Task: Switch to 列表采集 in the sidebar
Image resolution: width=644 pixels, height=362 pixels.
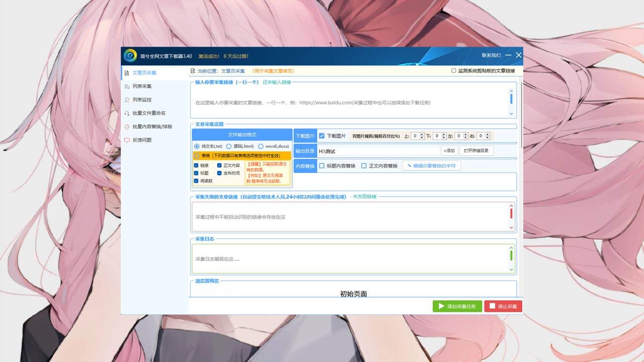Action: tap(154, 86)
